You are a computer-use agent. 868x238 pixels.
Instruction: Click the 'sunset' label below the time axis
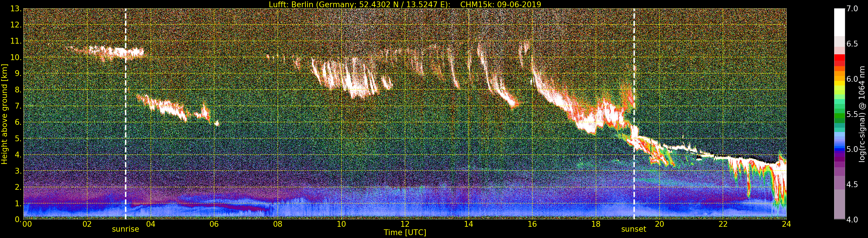click(634, 229)
